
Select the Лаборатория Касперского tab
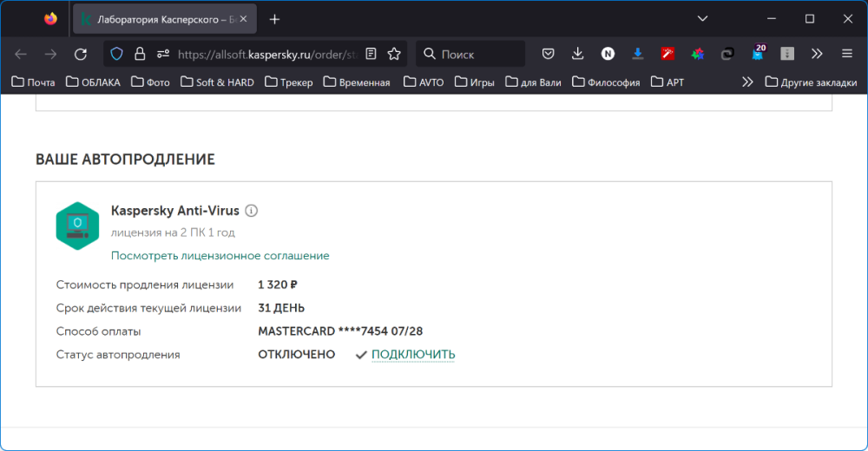point(164,19)
